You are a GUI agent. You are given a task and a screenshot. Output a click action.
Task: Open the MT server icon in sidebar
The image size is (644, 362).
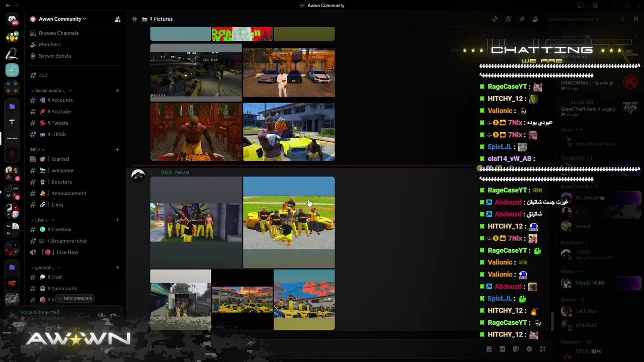point(12,284)
